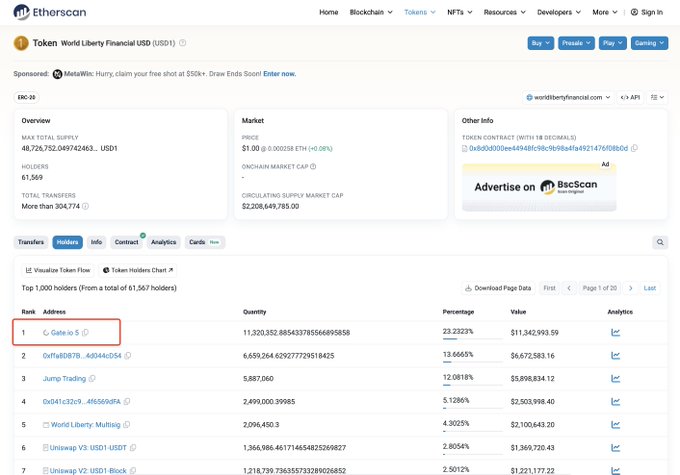This screenshot has height=475, width=680.
Task: Go to next page of holders
Action: tap(628, 288)
